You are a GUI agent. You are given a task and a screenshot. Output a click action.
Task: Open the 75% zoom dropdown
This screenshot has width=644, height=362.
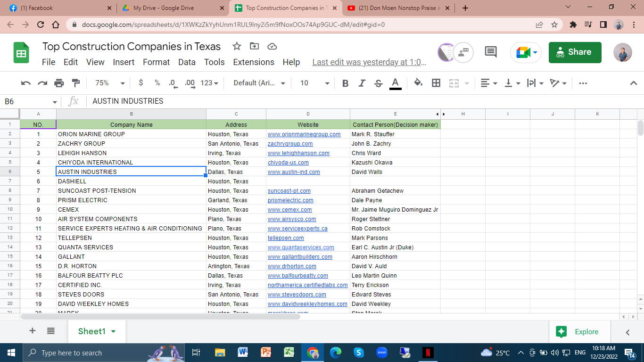(110, 83)
